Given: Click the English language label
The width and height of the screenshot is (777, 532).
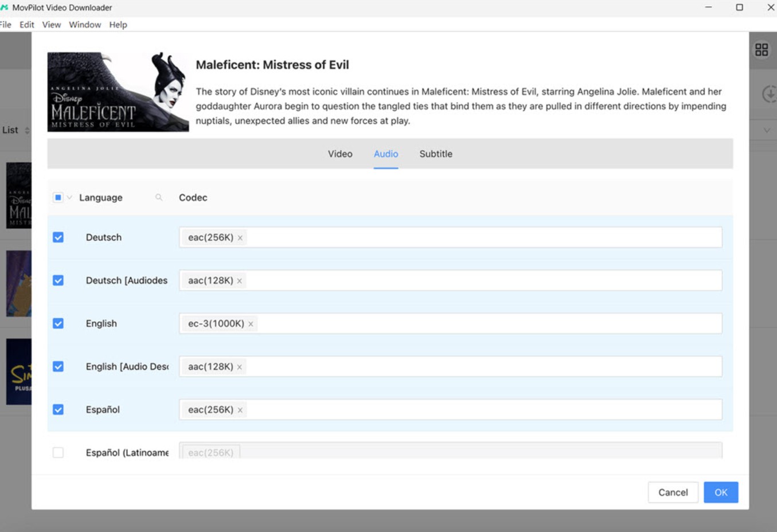Looking at the screenshot, I should click(x=101, y=323).
